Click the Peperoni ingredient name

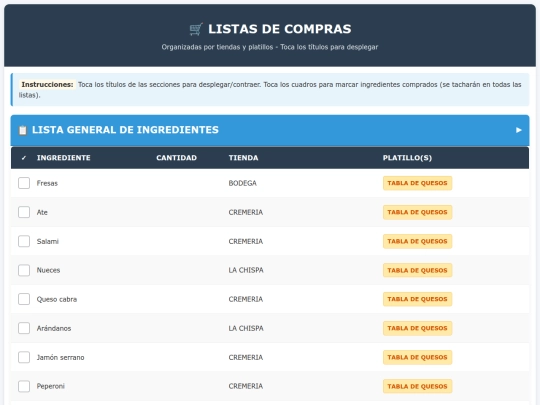[51, 386]
